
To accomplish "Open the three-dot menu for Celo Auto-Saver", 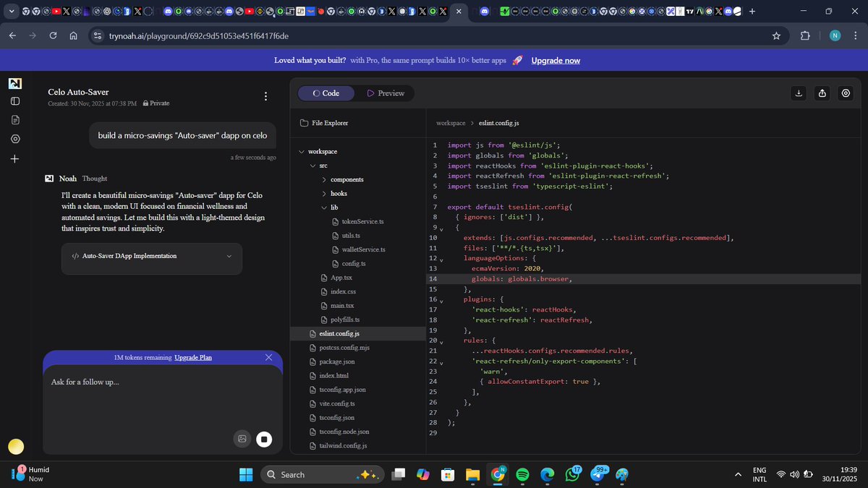I will [x=265, y=96].
